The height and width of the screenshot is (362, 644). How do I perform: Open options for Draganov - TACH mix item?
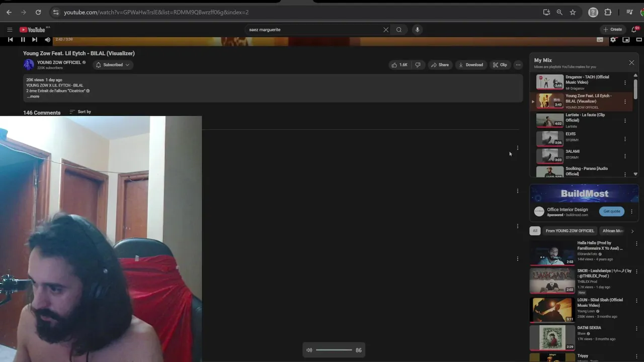point(625,82)
